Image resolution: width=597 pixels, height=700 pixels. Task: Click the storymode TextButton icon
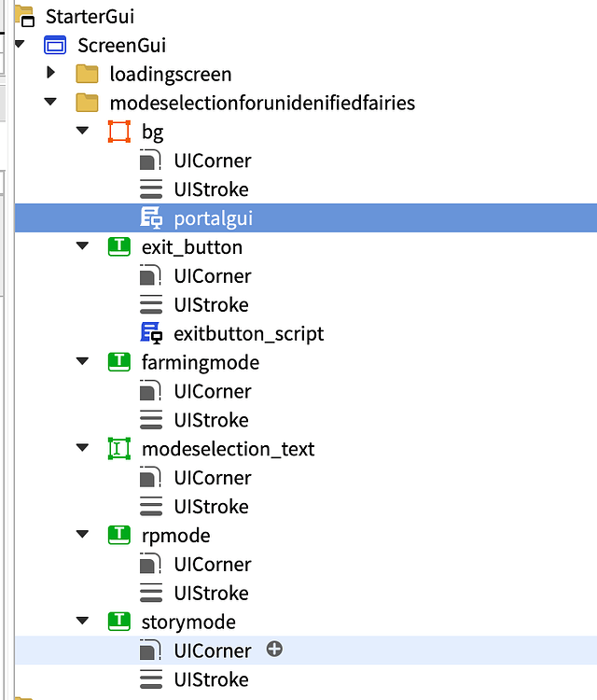tap(119, 622)
